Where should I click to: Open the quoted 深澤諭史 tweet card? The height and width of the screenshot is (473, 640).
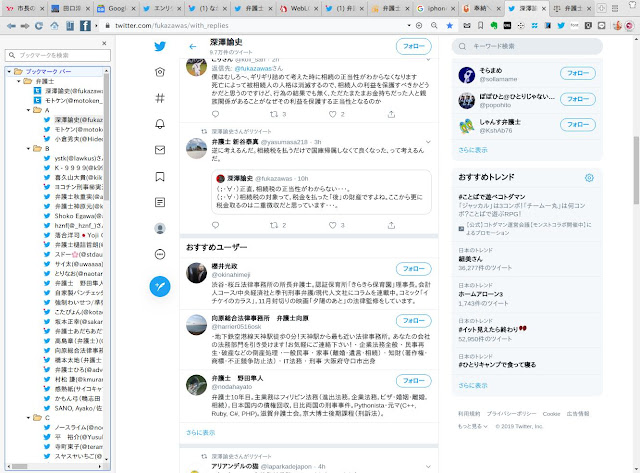pos(321,192)
